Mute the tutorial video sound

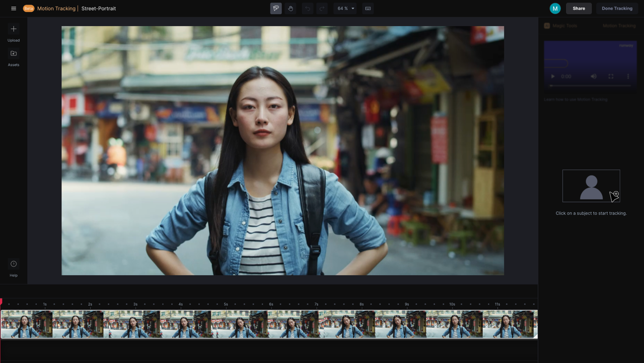point(594,77)
